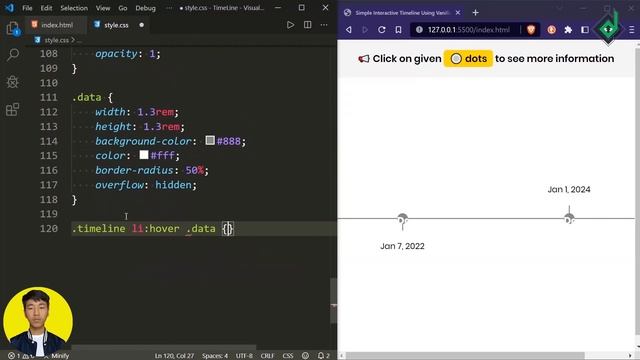Viewport: 640px width, 360px height.
Task: Open browser hamburger menu
Action: click(631, 29)
